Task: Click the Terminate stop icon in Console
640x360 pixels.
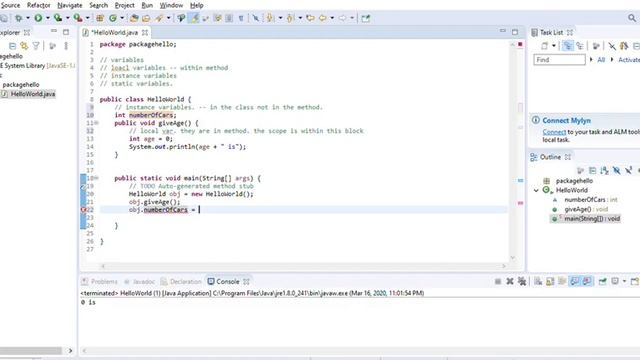Action: pyautogui.click(x=498, y=281)
